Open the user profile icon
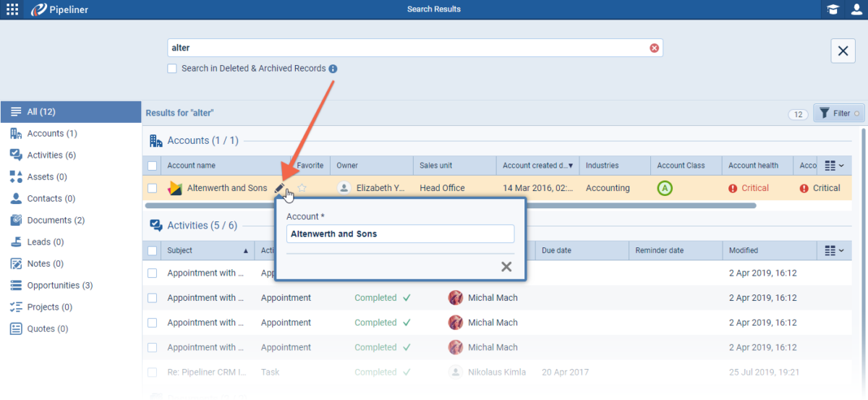 coord(856,9)
